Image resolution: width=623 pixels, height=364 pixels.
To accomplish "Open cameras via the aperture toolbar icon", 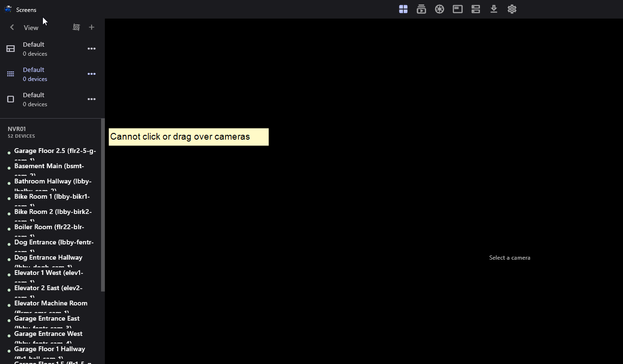I will 439,9.
